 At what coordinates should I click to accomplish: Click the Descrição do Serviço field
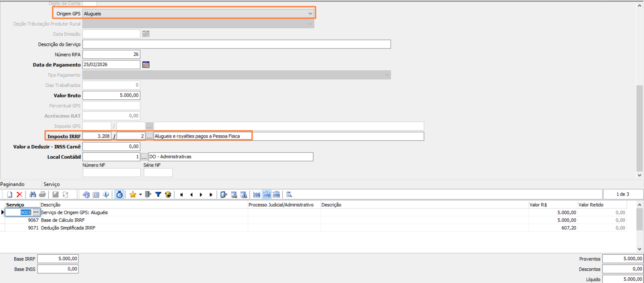point(236,44)
